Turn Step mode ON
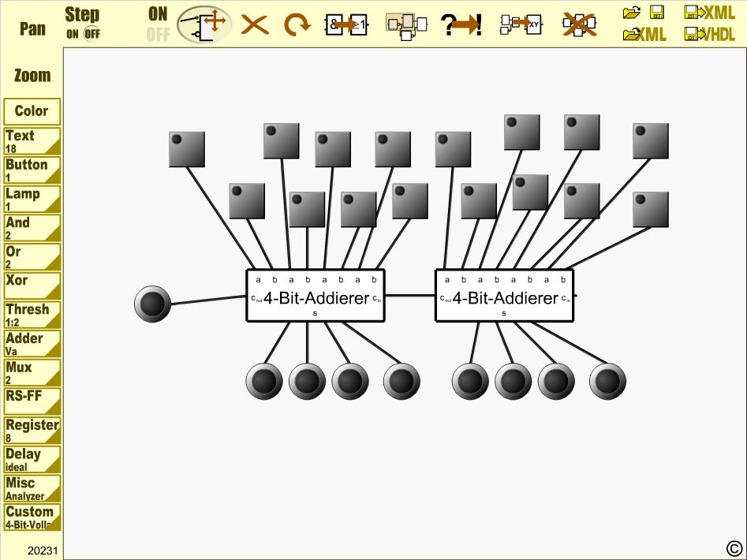 [73, 34]
